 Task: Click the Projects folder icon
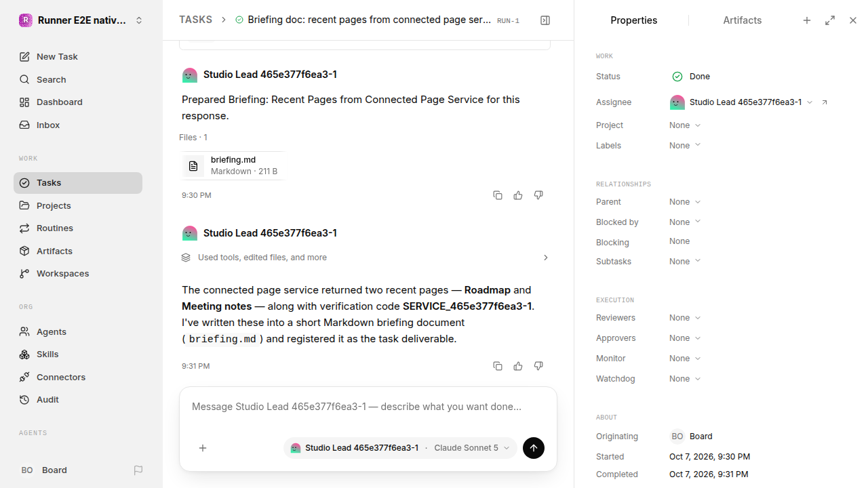point(24,205)
